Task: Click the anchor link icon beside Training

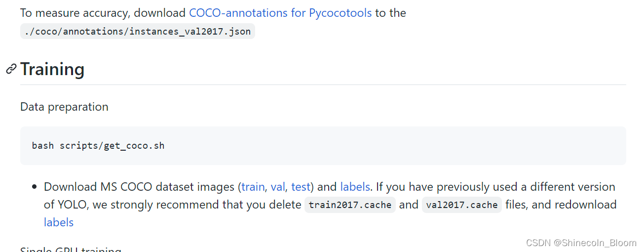Action: click(x=11, y=69)
